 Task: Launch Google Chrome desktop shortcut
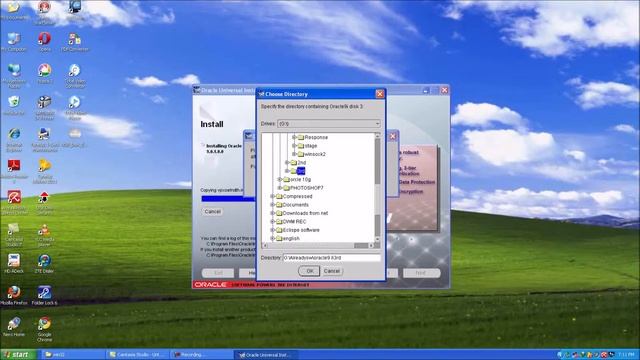[x=44, y=329]
